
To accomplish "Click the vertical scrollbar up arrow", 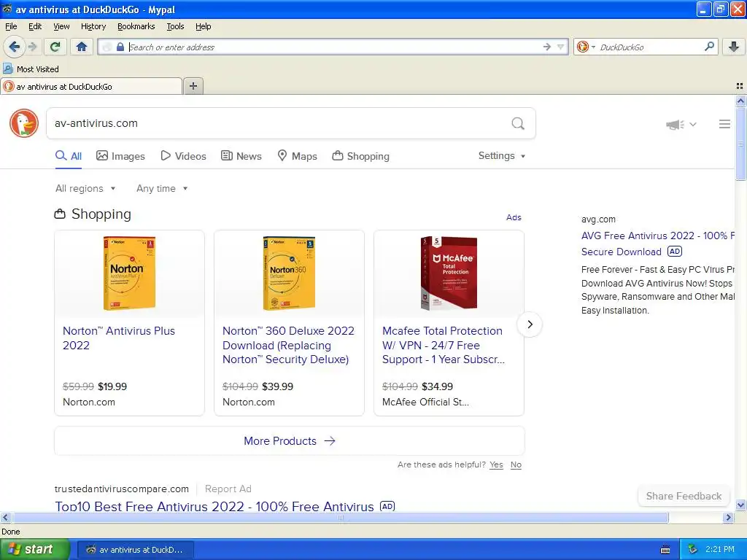I will (740, 101).
